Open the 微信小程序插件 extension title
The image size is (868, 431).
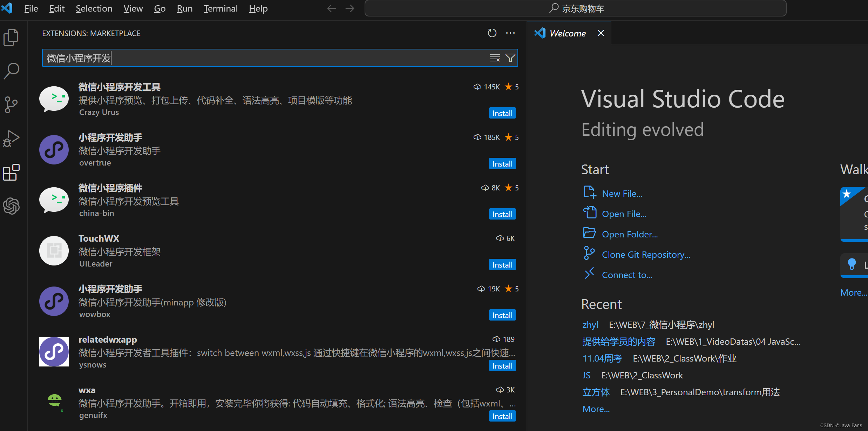click(110, 188)
